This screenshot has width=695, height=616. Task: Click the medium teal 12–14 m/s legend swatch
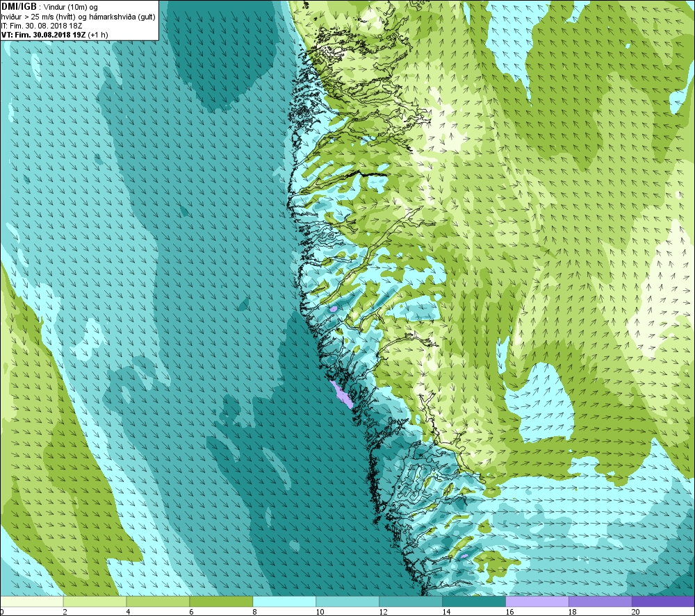point(411,601)
